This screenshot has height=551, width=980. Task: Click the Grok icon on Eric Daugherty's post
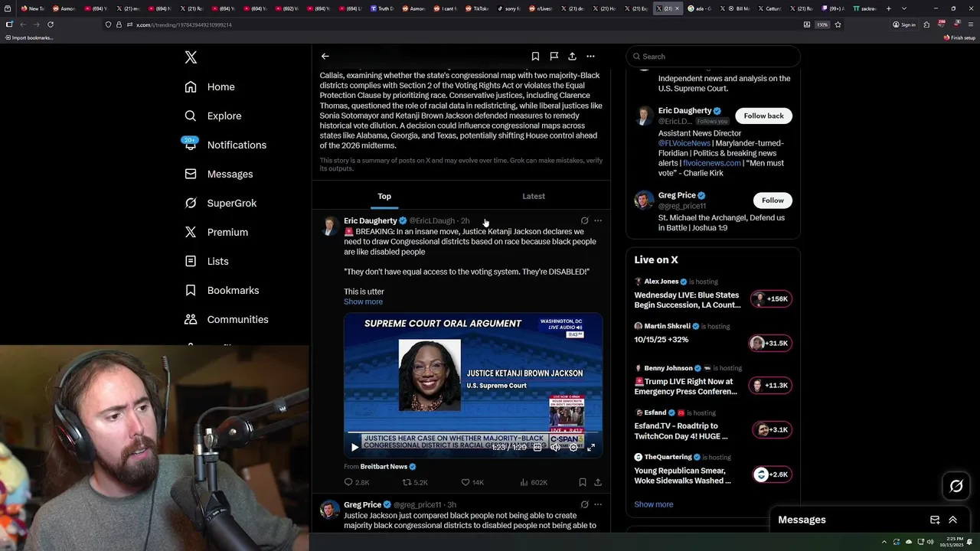584,220
